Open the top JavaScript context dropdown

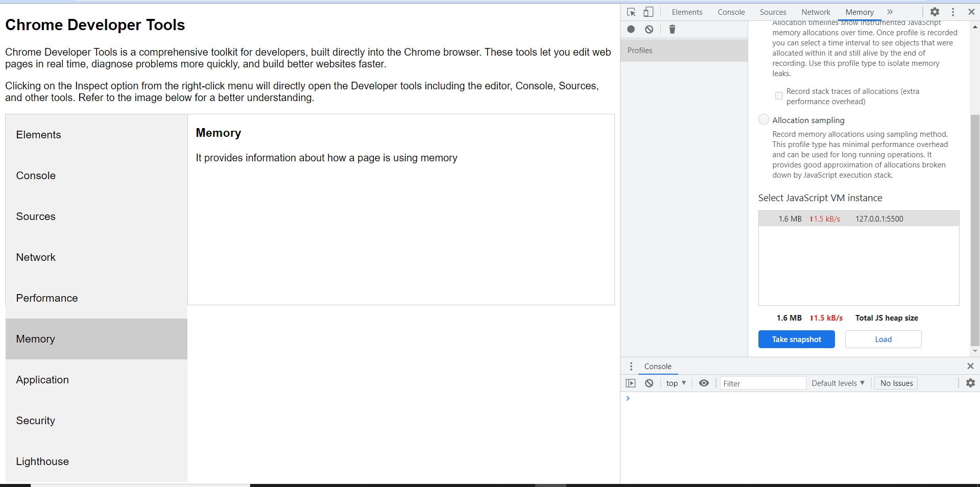pyautogui.click(x=676, y=383)
